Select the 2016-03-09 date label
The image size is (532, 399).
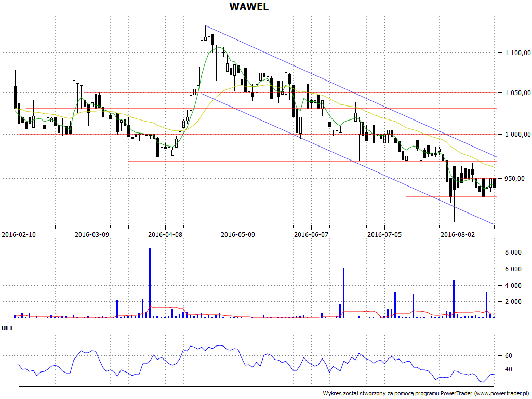[92, 234]
